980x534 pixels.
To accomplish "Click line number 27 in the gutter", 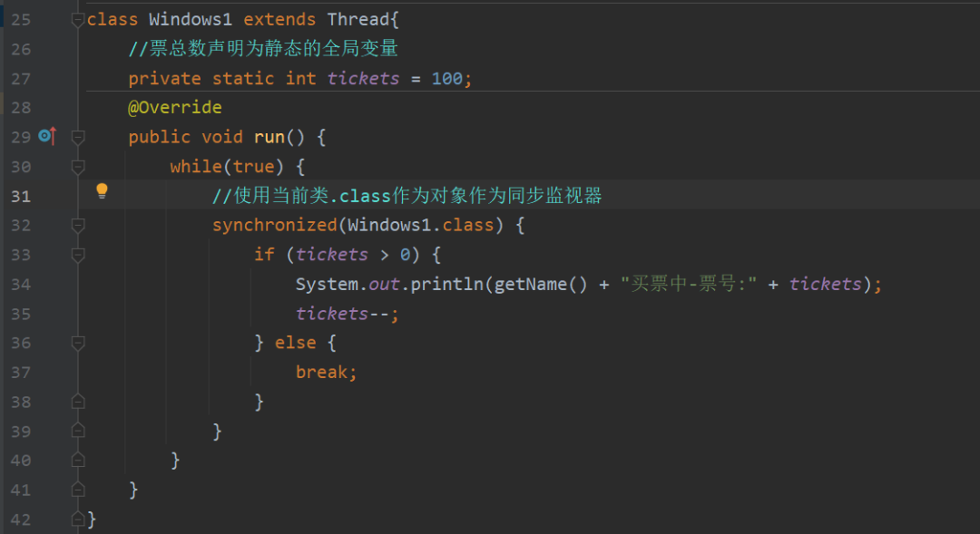I will coord(21,79).
